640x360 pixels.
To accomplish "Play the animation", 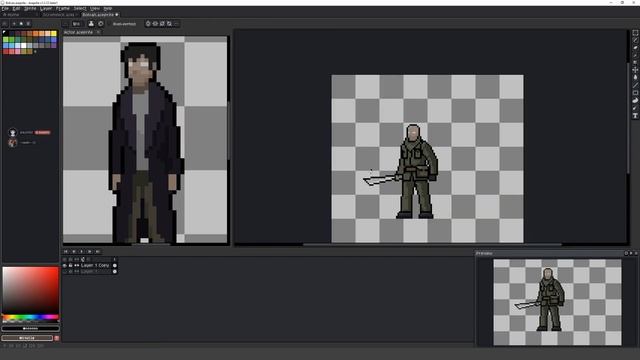I will coord(82,251).
